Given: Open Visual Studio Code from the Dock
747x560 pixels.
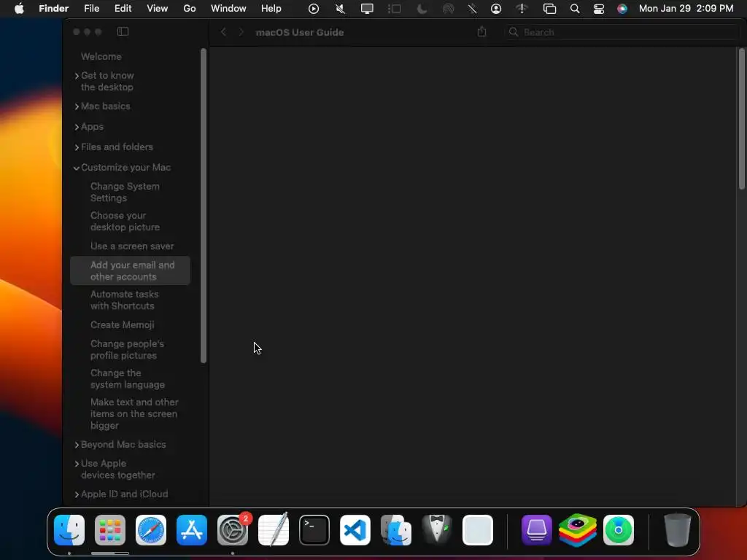Looking at the screenshot, I should pyautogui.click(x=355, y=530).
